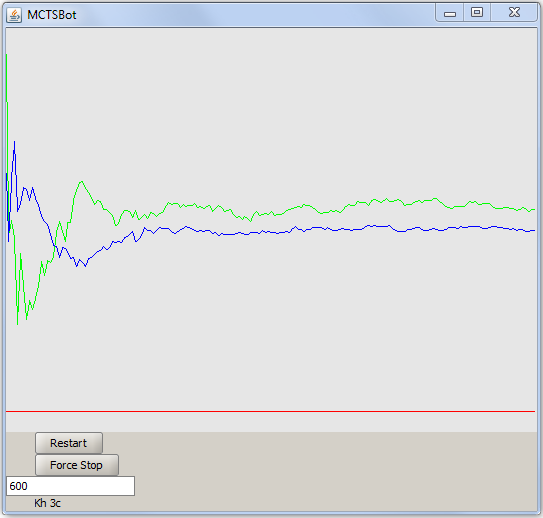The width and height of the screenshot is (543, 518).
Task: Click the green line's tallest initial spike
Action: coord(7,55)
